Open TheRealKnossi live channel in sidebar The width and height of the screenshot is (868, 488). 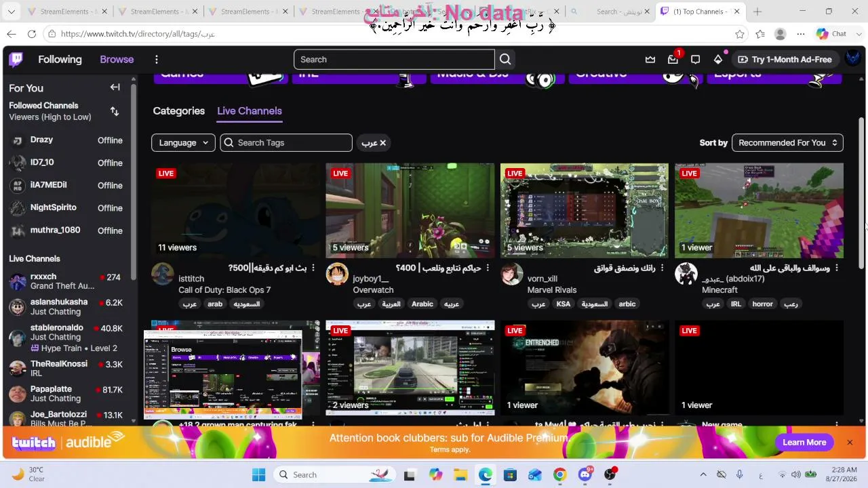[x=66, y=369]
